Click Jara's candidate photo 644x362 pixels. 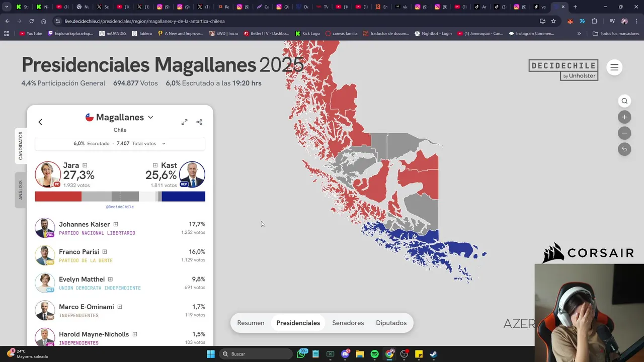(x=48, y=174)
